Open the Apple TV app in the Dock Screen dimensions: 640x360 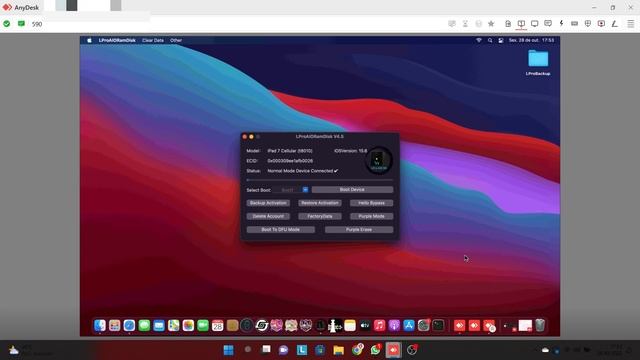pyautogui.click(x=364, y=325)
